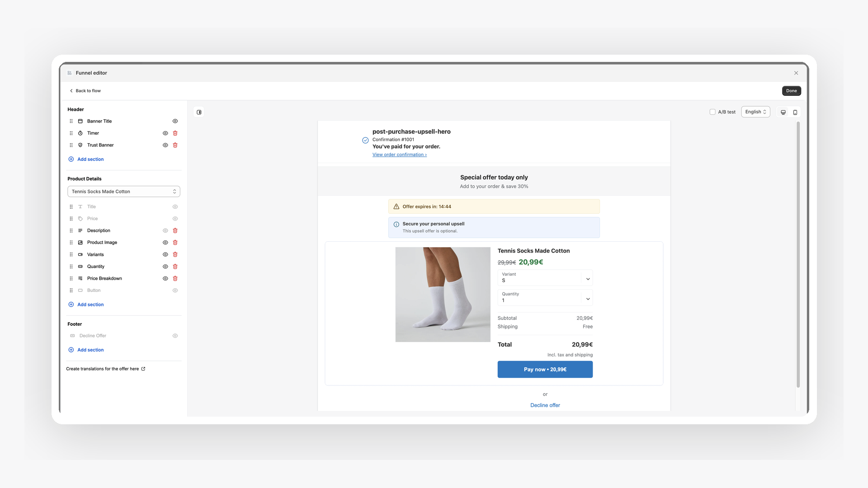Click the drag handle for Price Breakdown
Screen dimensions: 868x488
point(71,278)
